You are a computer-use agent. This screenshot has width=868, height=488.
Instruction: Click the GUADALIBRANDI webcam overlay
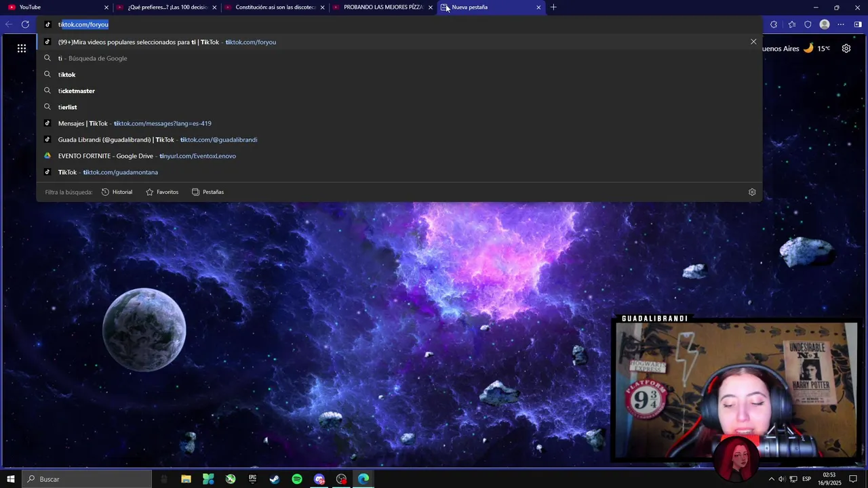[736, 390]
